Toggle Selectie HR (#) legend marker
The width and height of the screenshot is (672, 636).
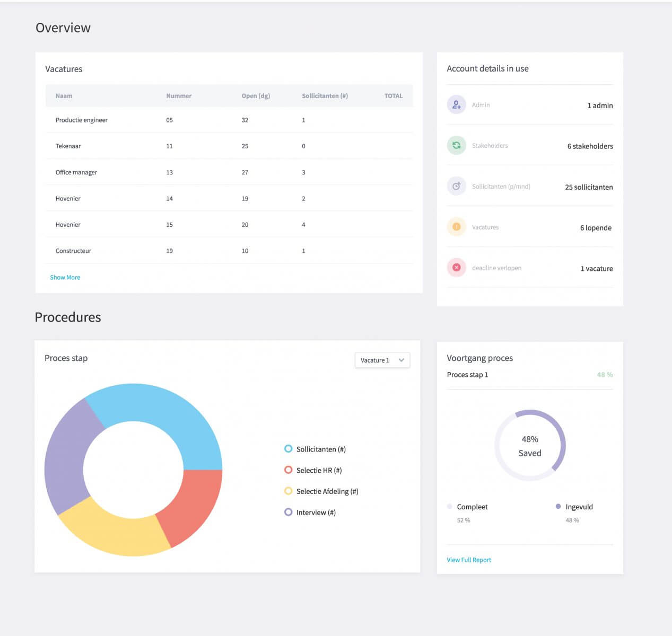click(x=289, y=470)
